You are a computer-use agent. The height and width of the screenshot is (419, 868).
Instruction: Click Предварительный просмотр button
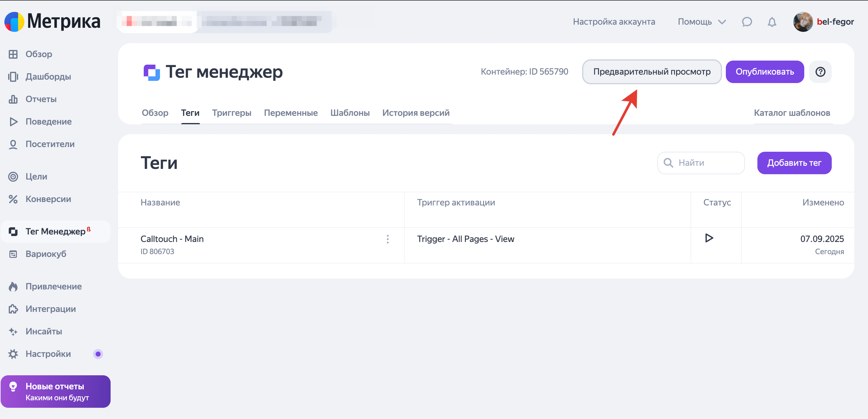tap(651, 72)
